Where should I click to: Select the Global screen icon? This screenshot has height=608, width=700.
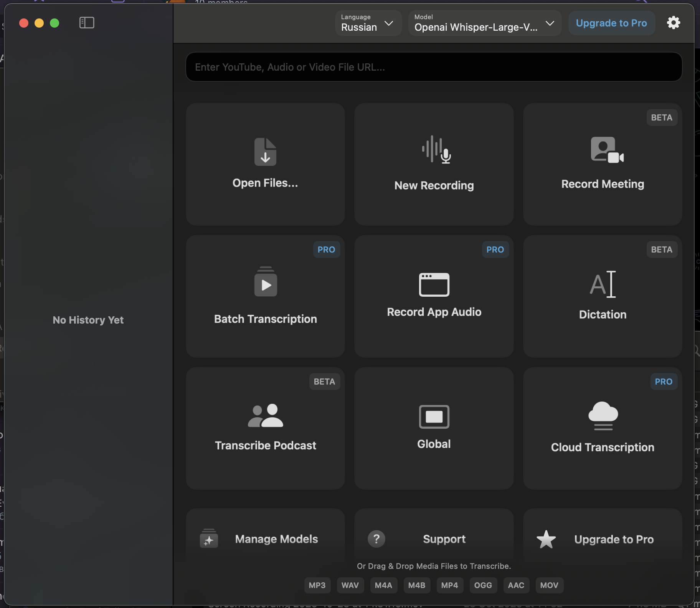(x=434, y=416)
